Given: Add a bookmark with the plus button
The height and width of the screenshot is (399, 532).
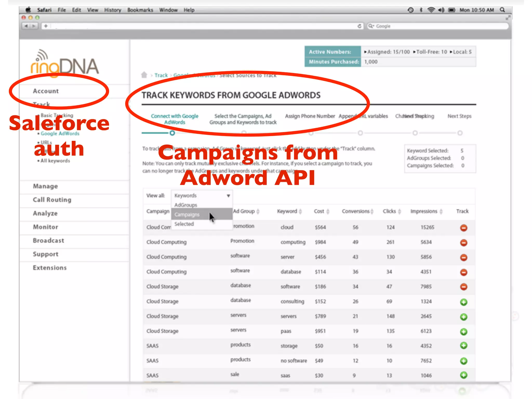Looking at the screenshot, I should pos(46,26).
